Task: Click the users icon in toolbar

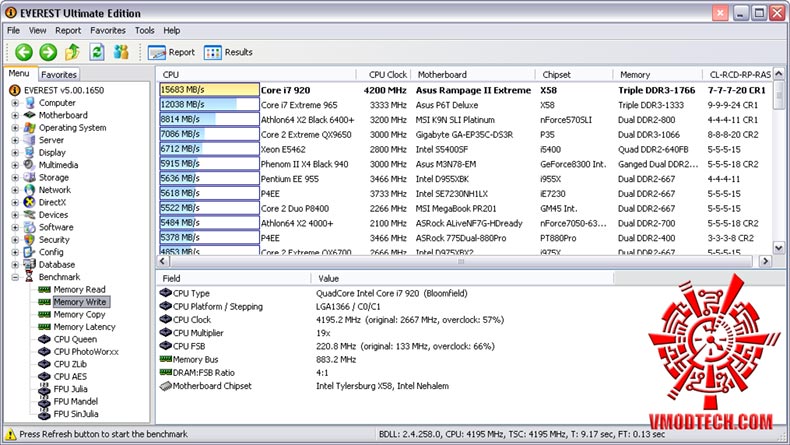Action: (x=121, y=51)
